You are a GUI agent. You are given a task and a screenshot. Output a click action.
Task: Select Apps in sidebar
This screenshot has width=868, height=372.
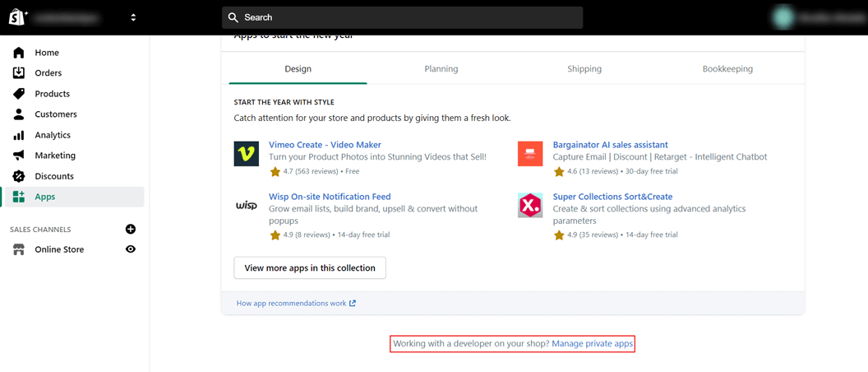75,197
